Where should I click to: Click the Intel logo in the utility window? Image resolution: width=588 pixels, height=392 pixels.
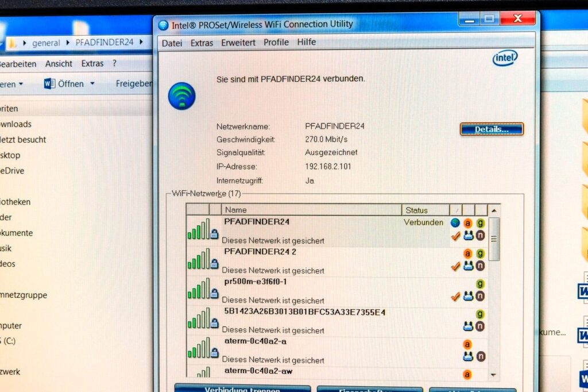(505, 58)
